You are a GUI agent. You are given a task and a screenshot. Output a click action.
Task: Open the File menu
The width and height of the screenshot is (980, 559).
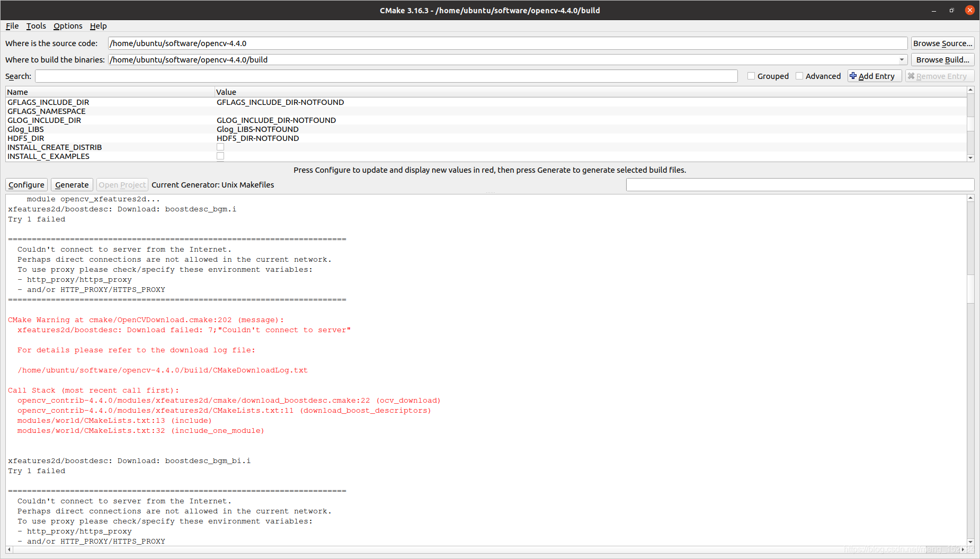coord(12,26)
